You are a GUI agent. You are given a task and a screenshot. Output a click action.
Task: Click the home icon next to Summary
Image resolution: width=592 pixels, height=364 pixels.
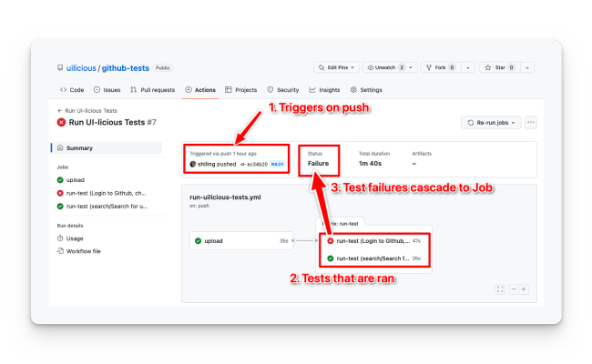coord(60,147)
